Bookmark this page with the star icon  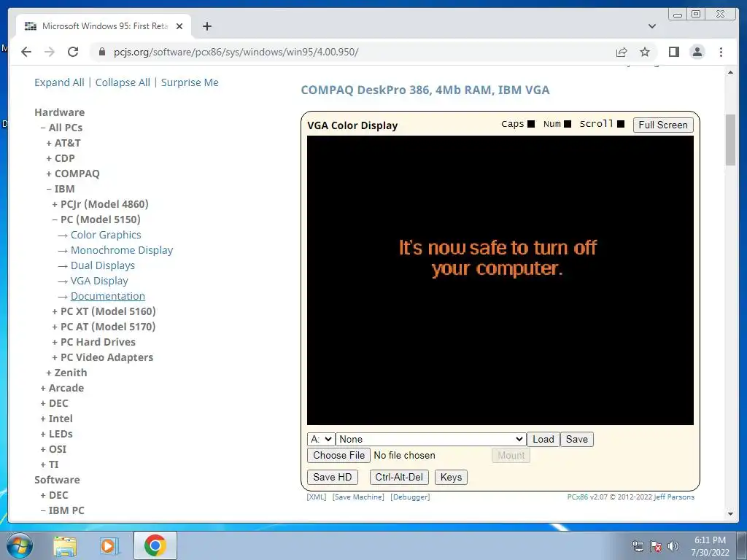pyautogui.click(x=645, y=52)
